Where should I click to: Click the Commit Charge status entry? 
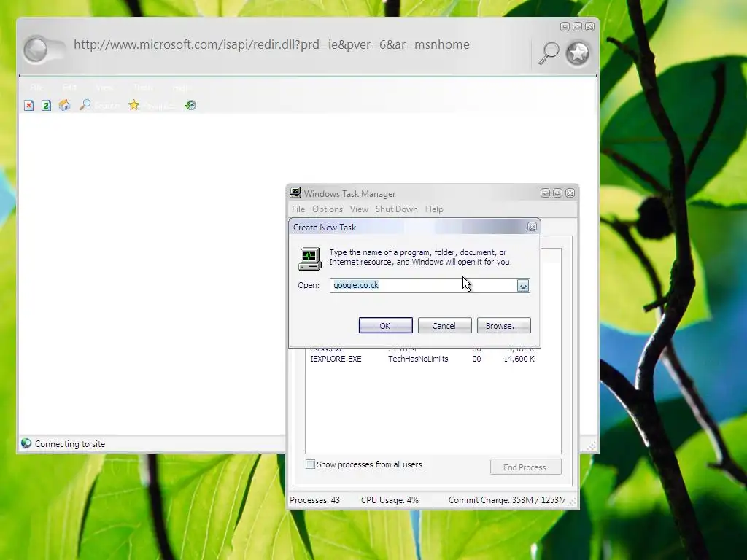click(x=506, y=500)
